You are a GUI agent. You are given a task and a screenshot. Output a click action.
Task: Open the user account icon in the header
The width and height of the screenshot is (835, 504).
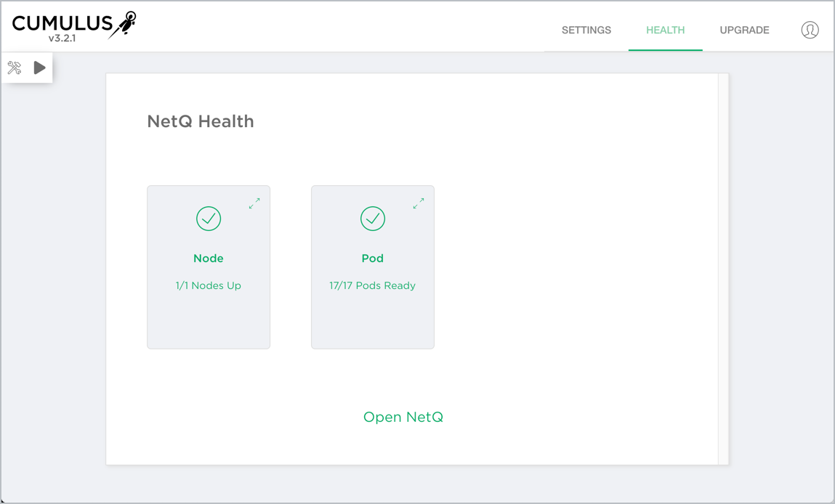click(810, 30)
